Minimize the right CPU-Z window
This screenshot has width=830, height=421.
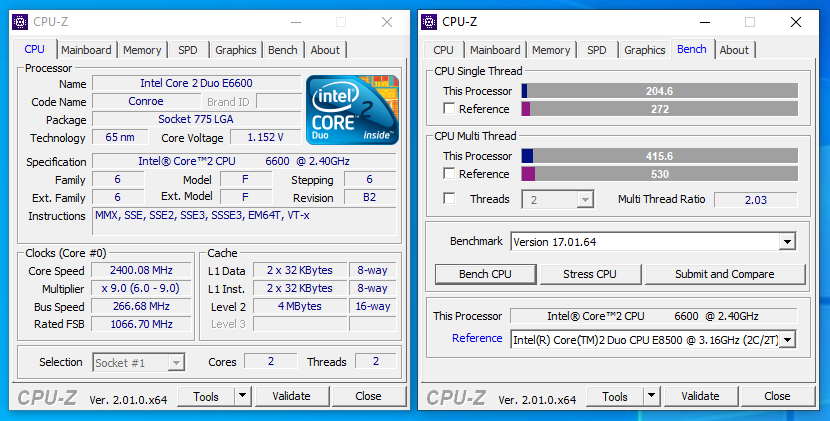pyautogui.click(x=705, y=22)
